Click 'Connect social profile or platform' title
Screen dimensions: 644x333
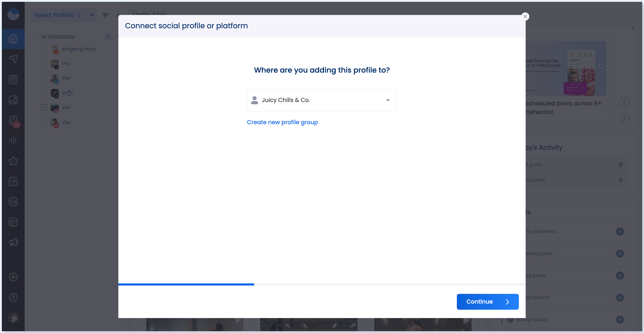(x=186, y=26)
